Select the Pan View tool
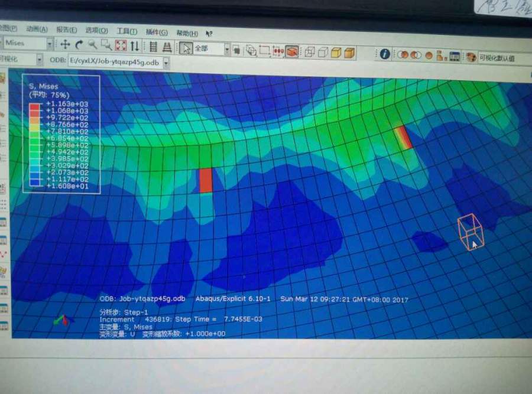The image size is (532, 394). [65, 44]
